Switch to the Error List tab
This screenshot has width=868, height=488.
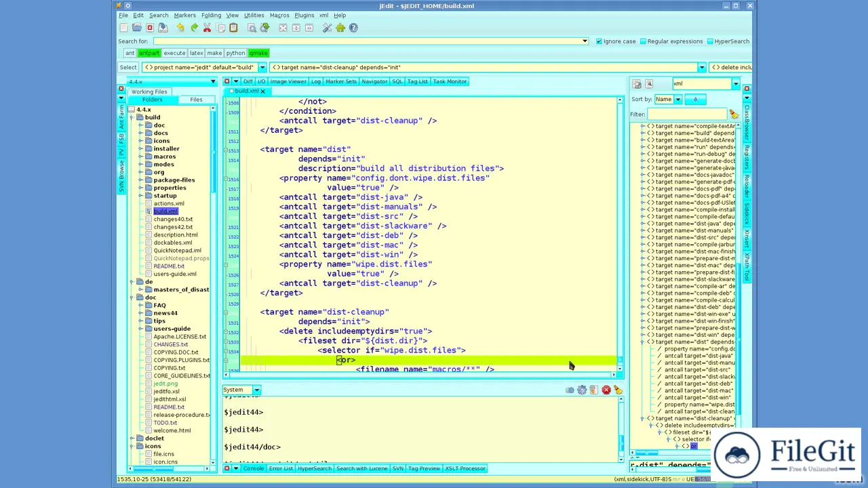(x=281, y=468)
